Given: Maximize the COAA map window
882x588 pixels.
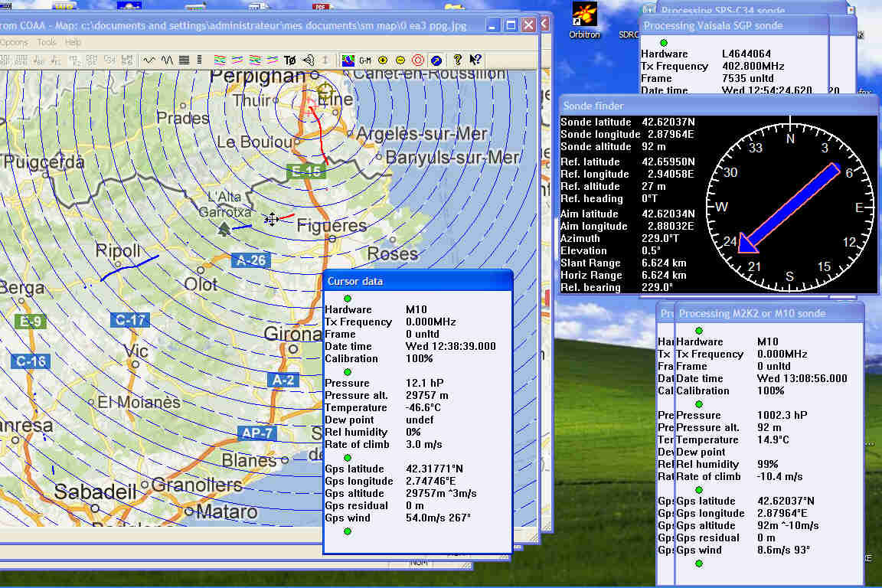Looking at the screenshot, I should point(511,24).
